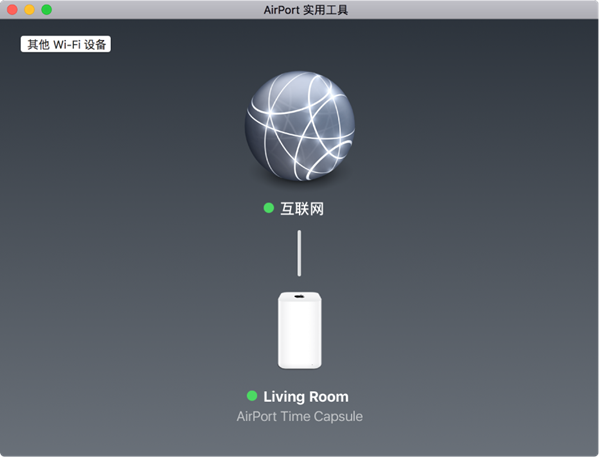Screen dimensions: 600x458
Task: Click the green status dot beside Living Room
Action: [252, 396]
